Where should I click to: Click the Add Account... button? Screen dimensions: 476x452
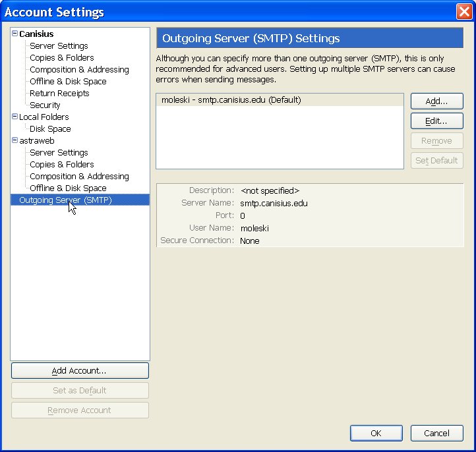80,370
